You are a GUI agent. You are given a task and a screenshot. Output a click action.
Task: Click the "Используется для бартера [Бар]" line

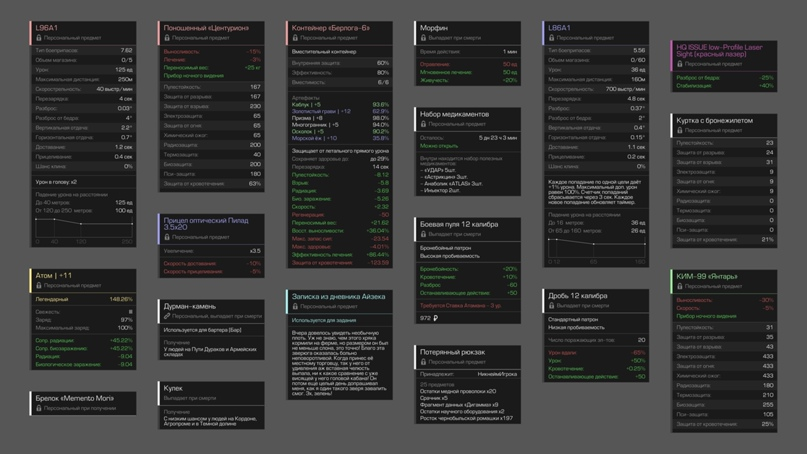click(202, 330)
